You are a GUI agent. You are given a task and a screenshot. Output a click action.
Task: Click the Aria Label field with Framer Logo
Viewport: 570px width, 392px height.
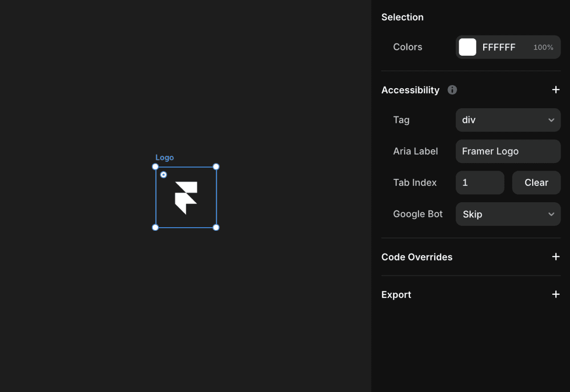pos(508,151)
